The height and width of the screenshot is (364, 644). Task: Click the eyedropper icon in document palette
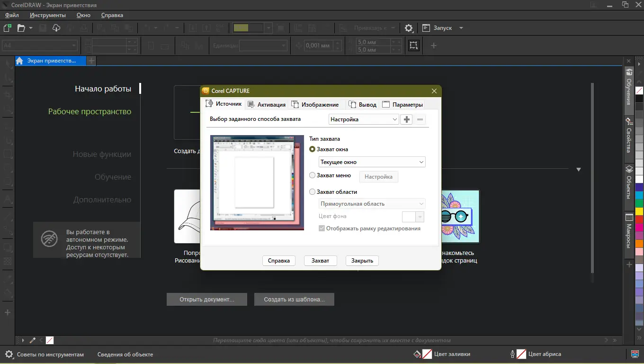pos(33,340)
